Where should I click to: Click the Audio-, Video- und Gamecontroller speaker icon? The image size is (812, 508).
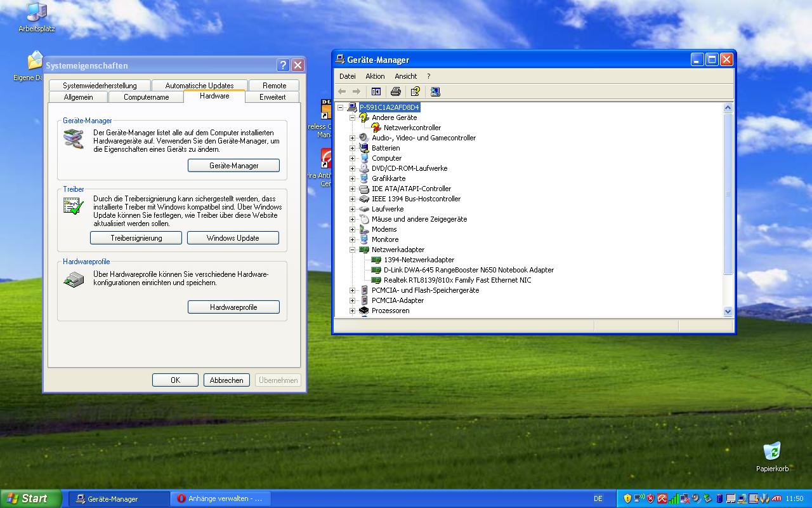[x=364, y=138]
